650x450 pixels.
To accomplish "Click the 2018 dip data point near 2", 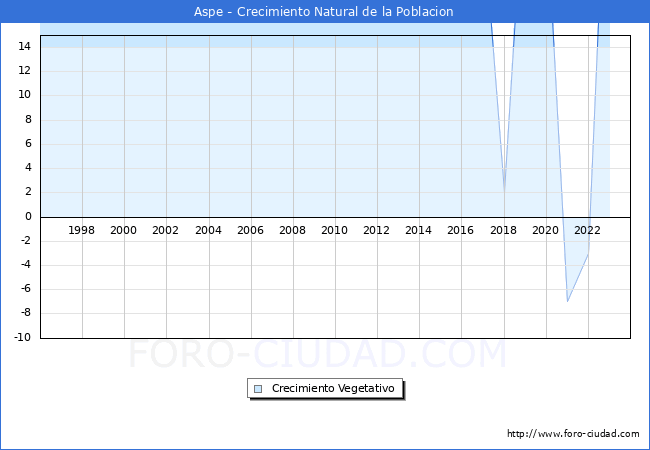I will [504, 193].
